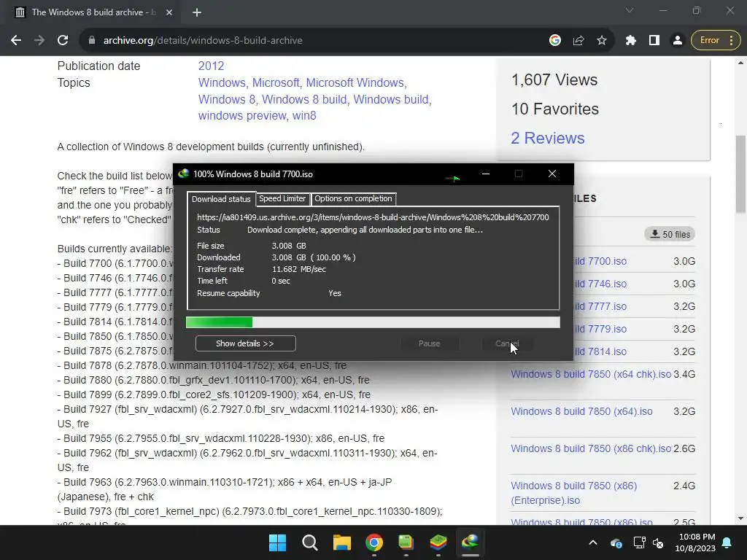
Task: Open Windows taskbar Search
Action: click(x=309, y=542)
